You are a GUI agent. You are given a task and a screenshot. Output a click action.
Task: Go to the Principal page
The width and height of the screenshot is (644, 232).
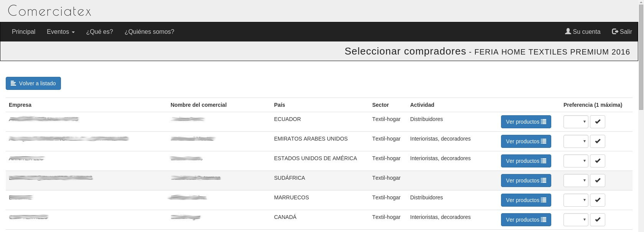click(x=23, y=32)
